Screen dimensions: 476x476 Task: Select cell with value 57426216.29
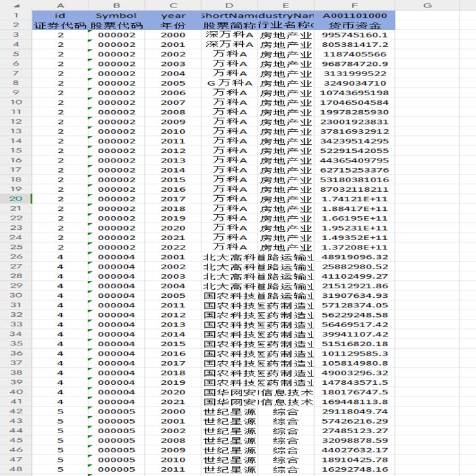pos(354,421)
